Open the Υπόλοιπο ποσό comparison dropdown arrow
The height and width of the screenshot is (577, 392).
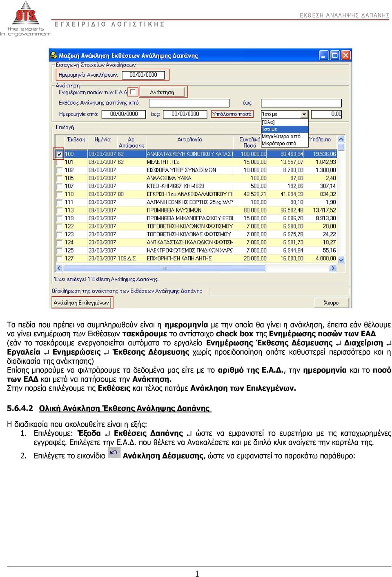click(x=304, y=114)
